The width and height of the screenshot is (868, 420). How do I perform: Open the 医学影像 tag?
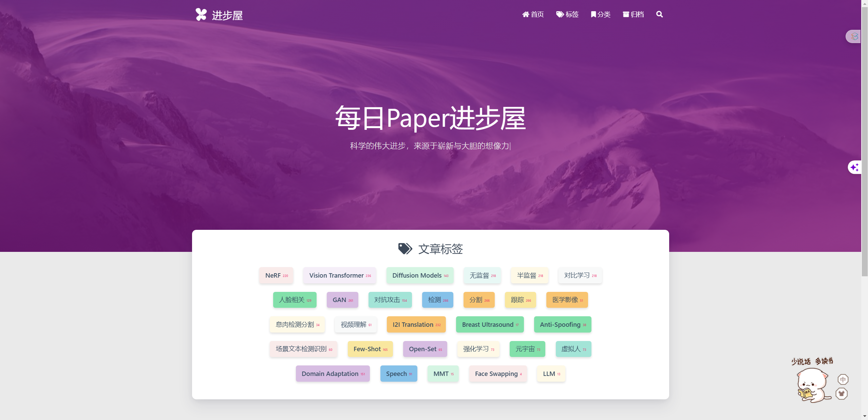click(x=567, y=300)
